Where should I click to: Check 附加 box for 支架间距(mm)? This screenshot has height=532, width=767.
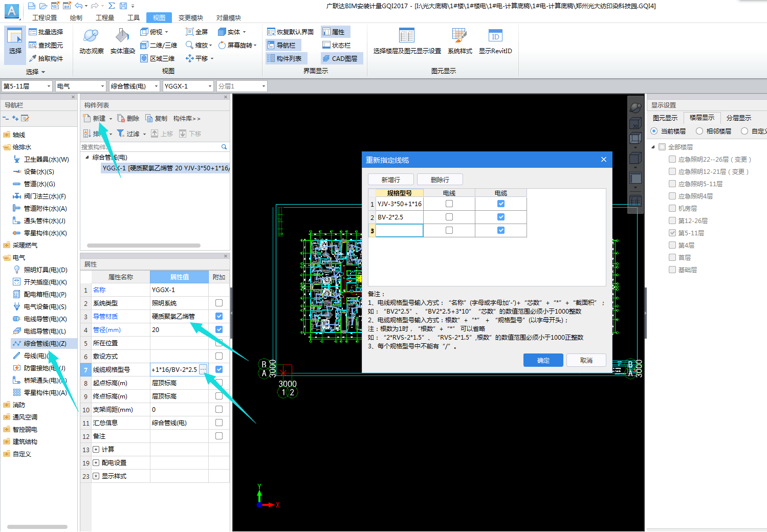[x=219, y=409]
